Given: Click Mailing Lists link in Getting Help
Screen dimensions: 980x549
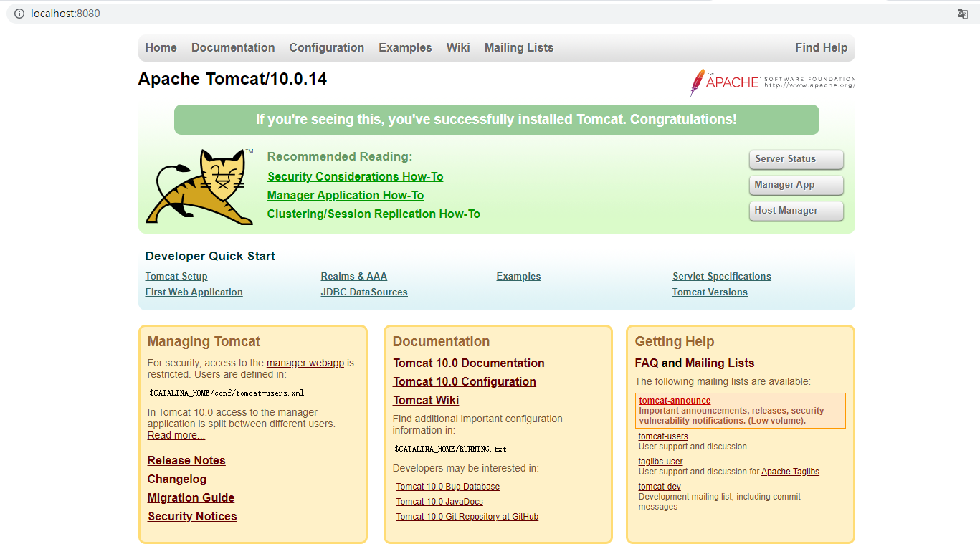Looking at the screenshot, I should click(x=720, y=363).
